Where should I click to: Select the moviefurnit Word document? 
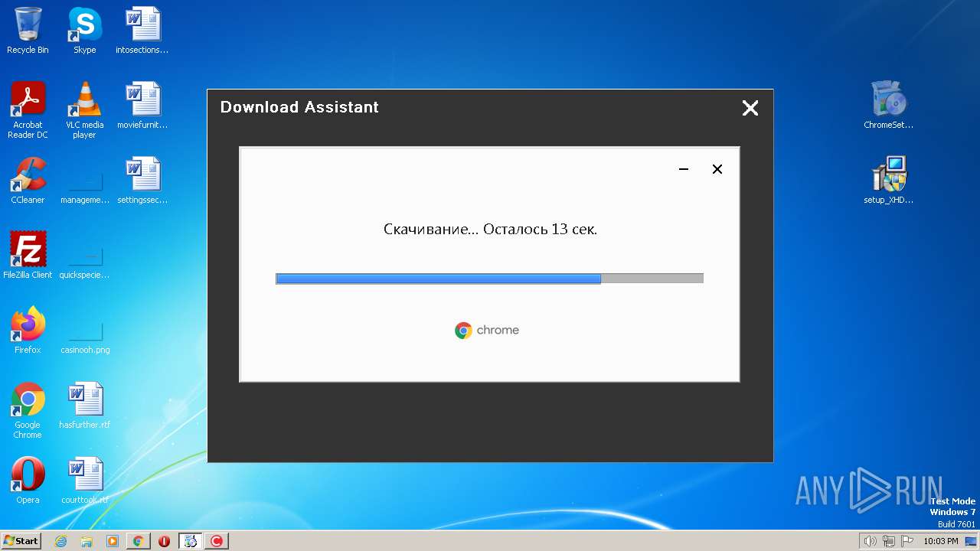coord(142,106)
